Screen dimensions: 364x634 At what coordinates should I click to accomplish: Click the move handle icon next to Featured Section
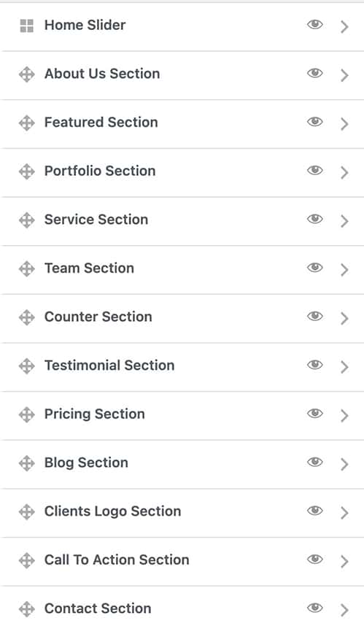click(x=27, y=123)
